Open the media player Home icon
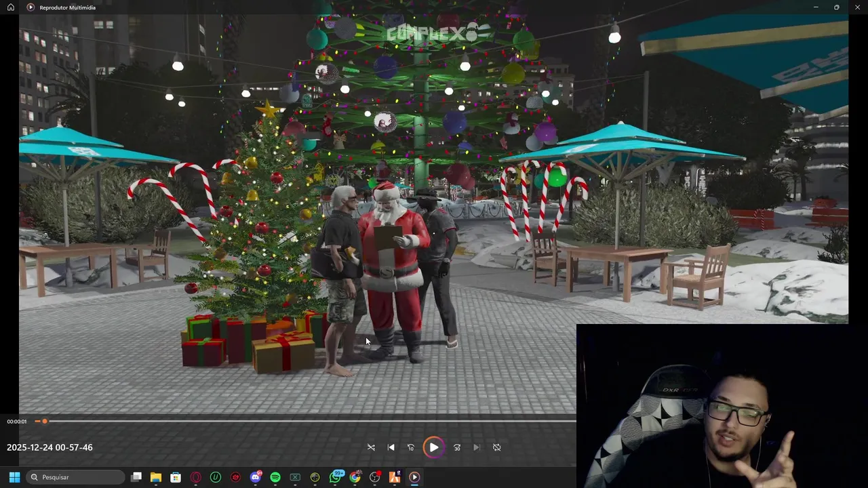 (x=11, y=7)
